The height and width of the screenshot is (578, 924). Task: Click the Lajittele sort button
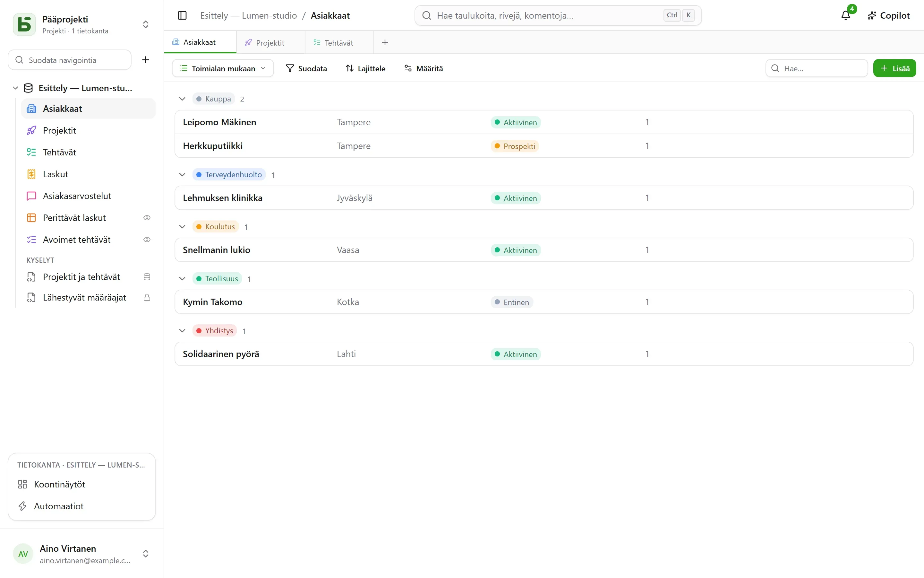(366, 68)
